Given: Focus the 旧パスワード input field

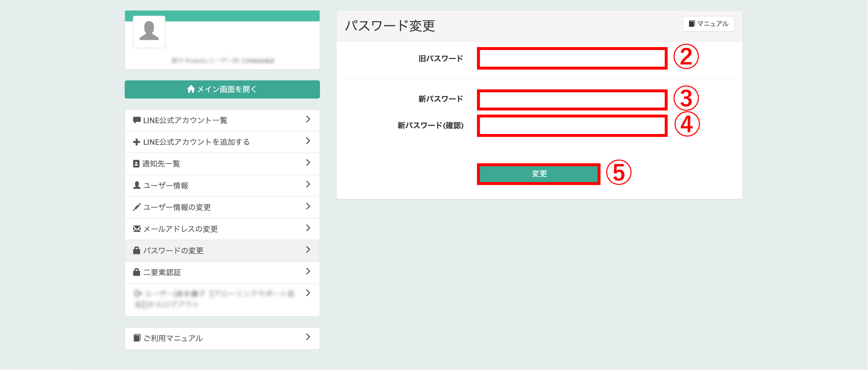Looking at the screenshot, I should (572, 59).
